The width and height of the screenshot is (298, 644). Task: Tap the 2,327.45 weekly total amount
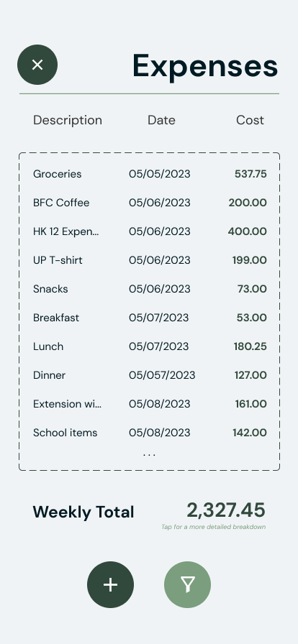(x=226, y=510)
